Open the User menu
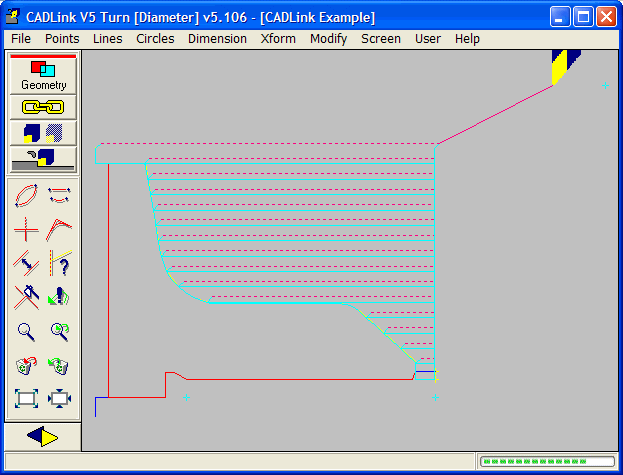The image size is (623, 475). 428,39
